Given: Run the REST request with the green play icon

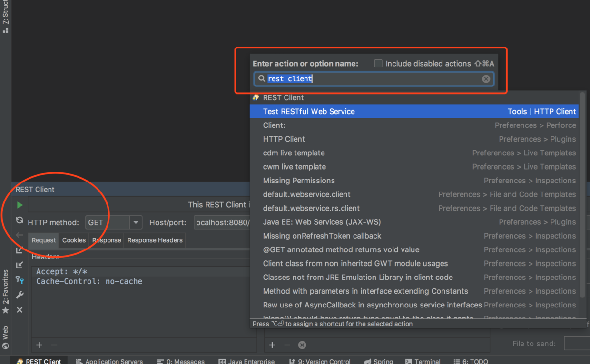Looking at the screenshot, I should pos(20,205).
